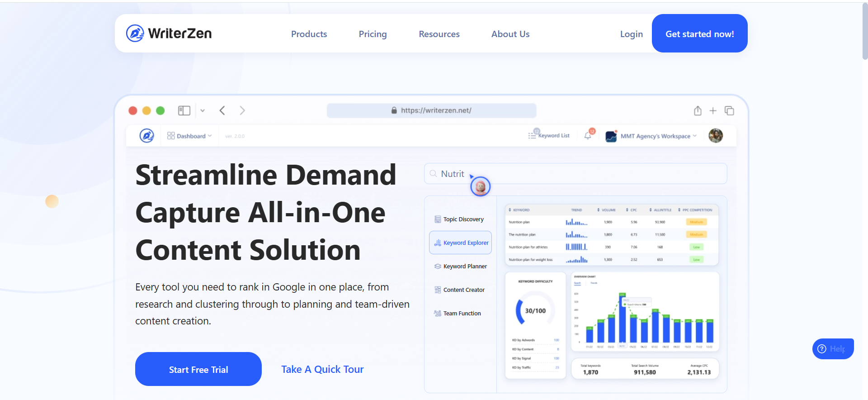Click the Get started now button
Screen dimensions: 868x400
click(699, 33)
